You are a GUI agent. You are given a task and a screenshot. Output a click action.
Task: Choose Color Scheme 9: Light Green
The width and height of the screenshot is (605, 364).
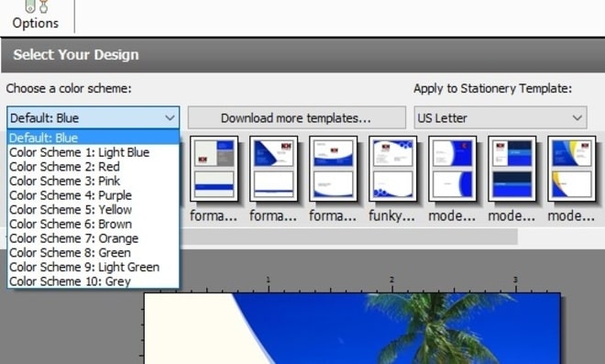93,267
